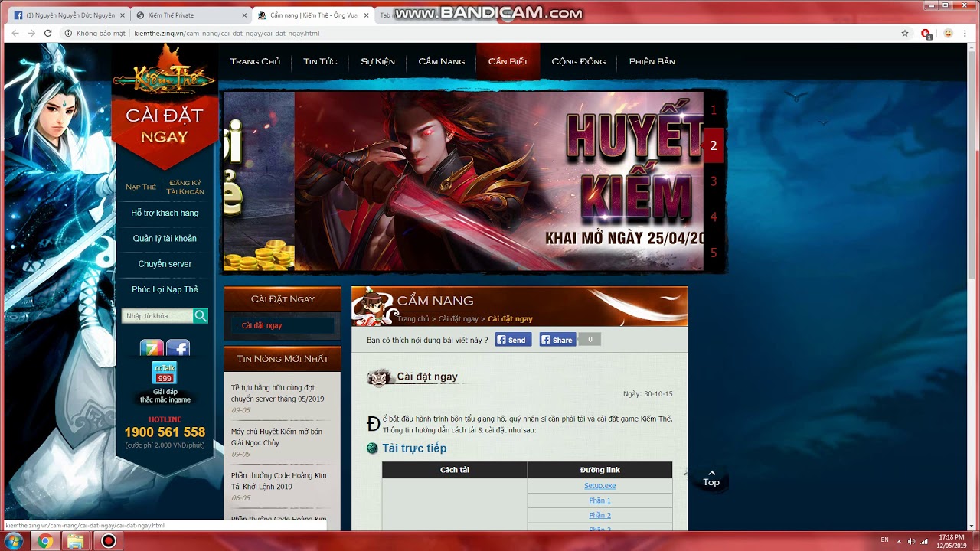Select banner slide number 3
The image size is (980, 551).
(714, 181)
